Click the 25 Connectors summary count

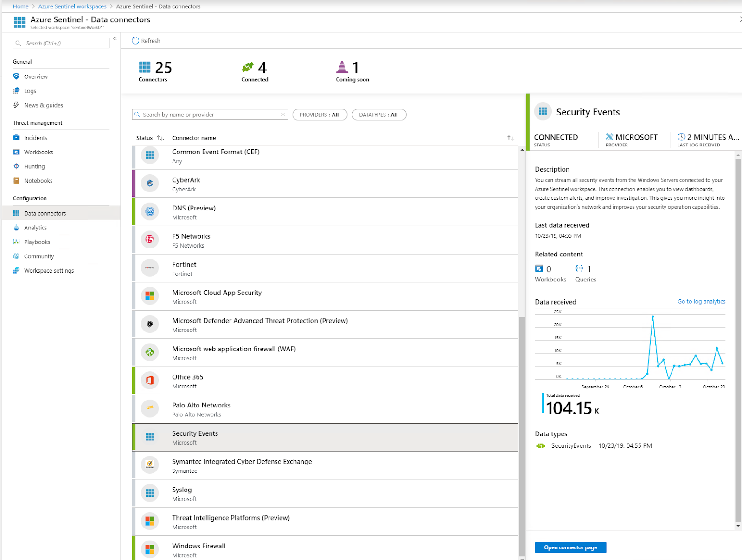click(155, 71)
